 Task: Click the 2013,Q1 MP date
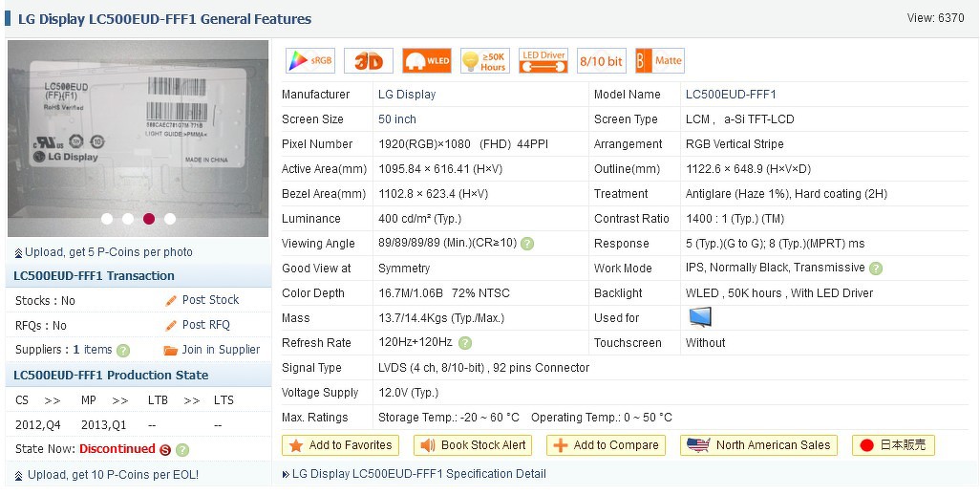104,425
